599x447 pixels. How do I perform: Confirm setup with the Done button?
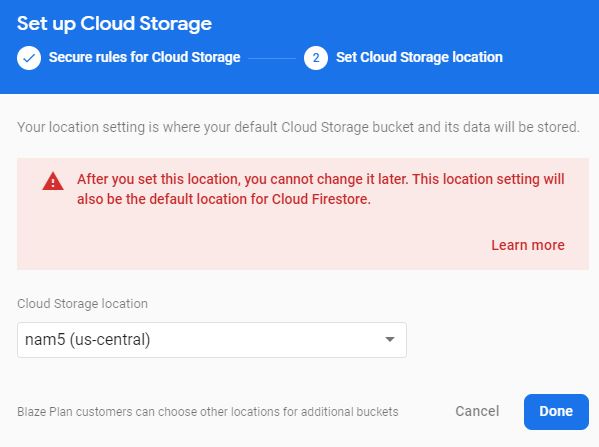click(556, 411)
